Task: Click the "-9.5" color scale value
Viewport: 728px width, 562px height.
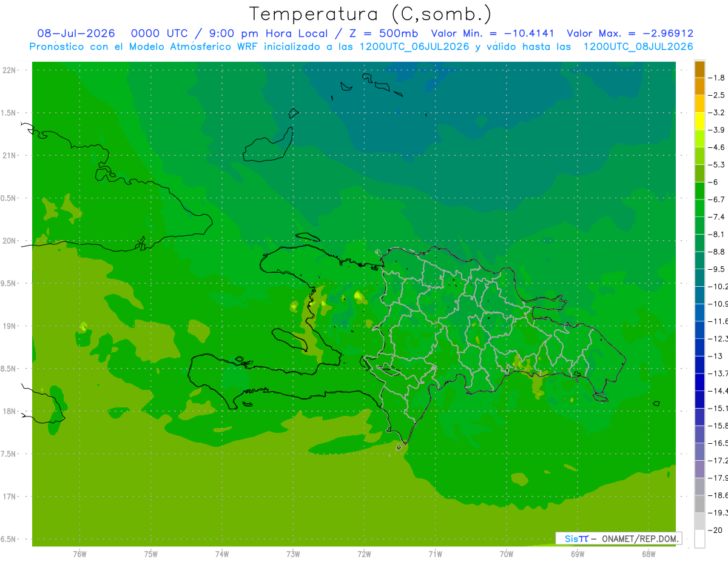Action: tap(717, 269)
